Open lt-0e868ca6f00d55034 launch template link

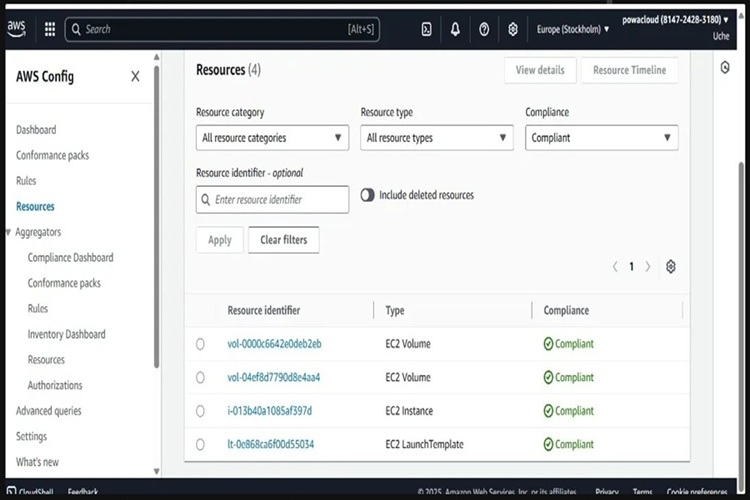[x=271, y=444]
